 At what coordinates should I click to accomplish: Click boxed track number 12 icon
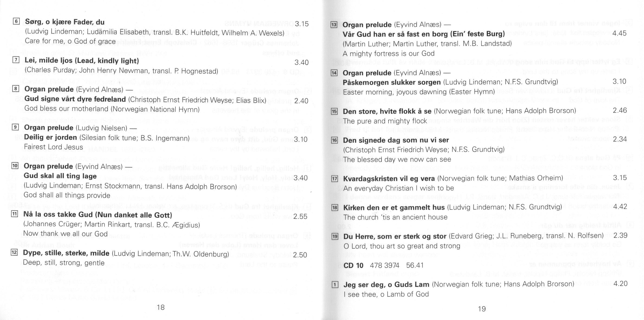(x=14, y=252)
